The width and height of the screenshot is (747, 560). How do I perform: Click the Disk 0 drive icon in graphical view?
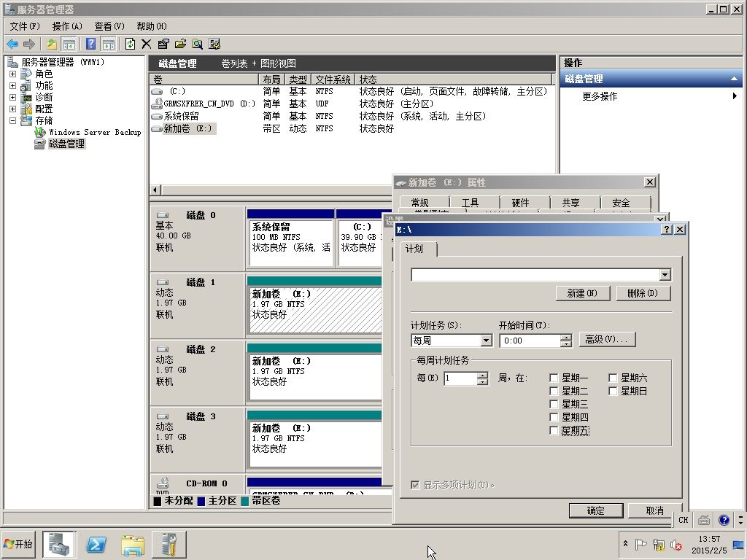click(163, 215)
